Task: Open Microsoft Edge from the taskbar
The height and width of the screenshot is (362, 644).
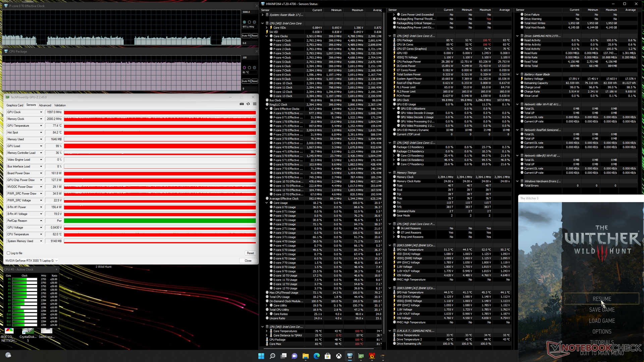Action: (x=317, y=356)
